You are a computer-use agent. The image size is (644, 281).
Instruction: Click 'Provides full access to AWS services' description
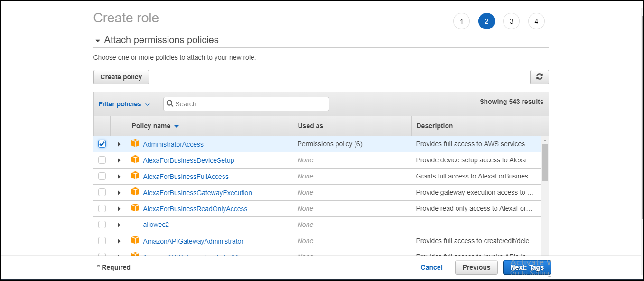tap(475, 144)
